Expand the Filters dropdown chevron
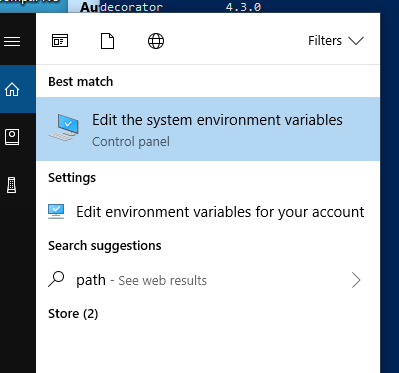This screenshot has width=399, height=373. click(x=356, y=41)
